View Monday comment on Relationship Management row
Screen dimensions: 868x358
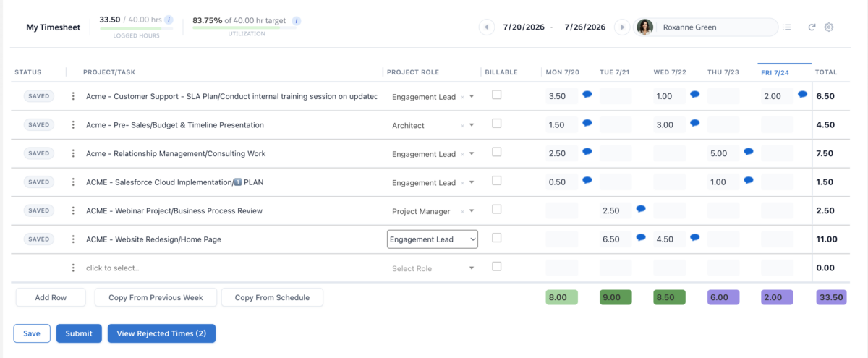pos(587,151)
